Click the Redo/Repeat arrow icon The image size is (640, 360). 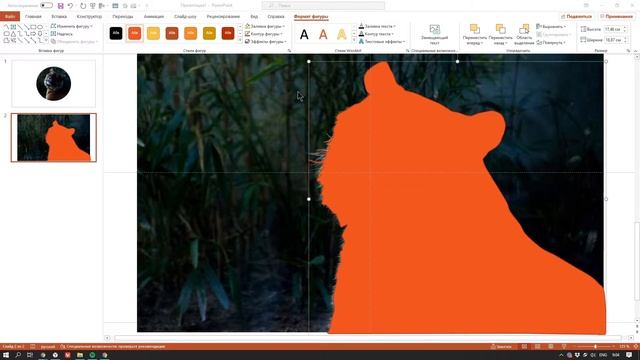pyautogui.click(x=83, y=6)
